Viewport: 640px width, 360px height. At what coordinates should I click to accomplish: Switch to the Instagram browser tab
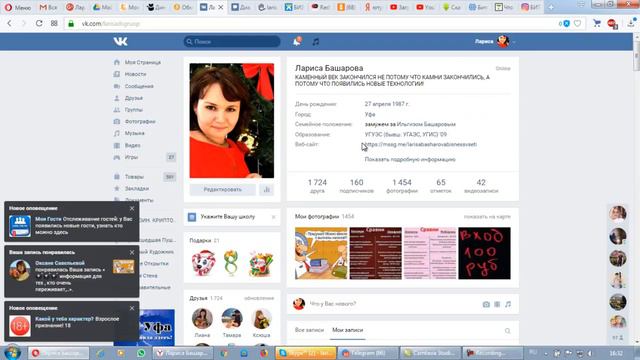[531, 7]
